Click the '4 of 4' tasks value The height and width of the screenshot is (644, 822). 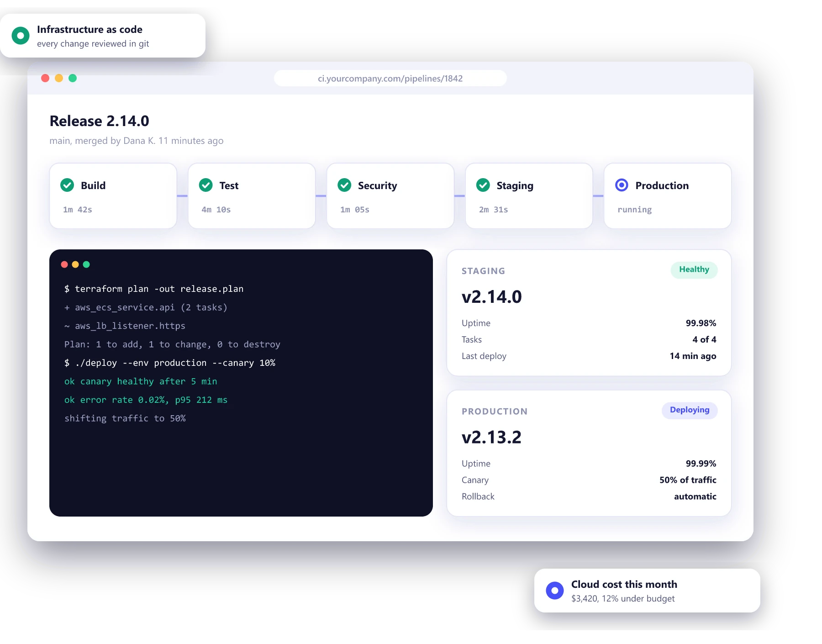pyautogui.click(x=704, y=339)
